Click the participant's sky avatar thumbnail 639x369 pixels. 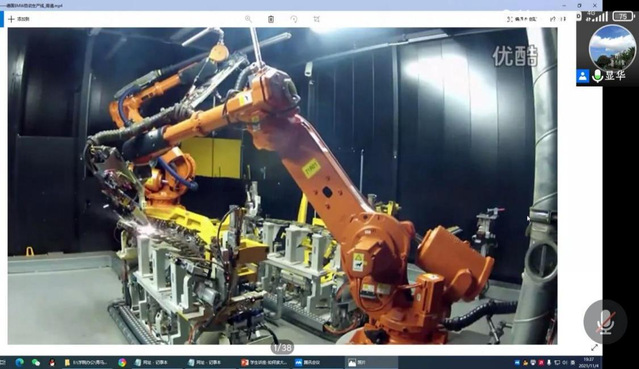pos(612,47)
